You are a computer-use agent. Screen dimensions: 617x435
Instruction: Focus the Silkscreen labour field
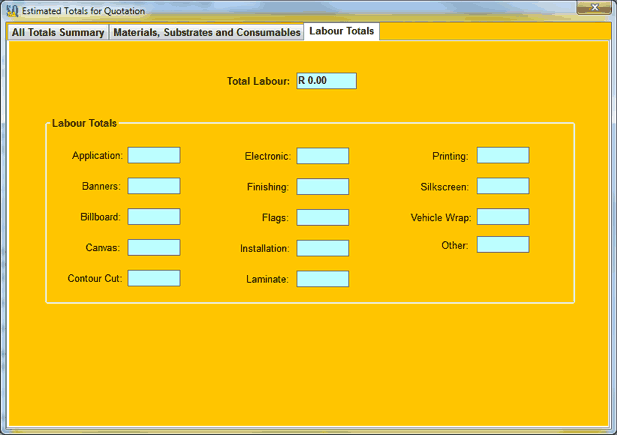[503, 186]
